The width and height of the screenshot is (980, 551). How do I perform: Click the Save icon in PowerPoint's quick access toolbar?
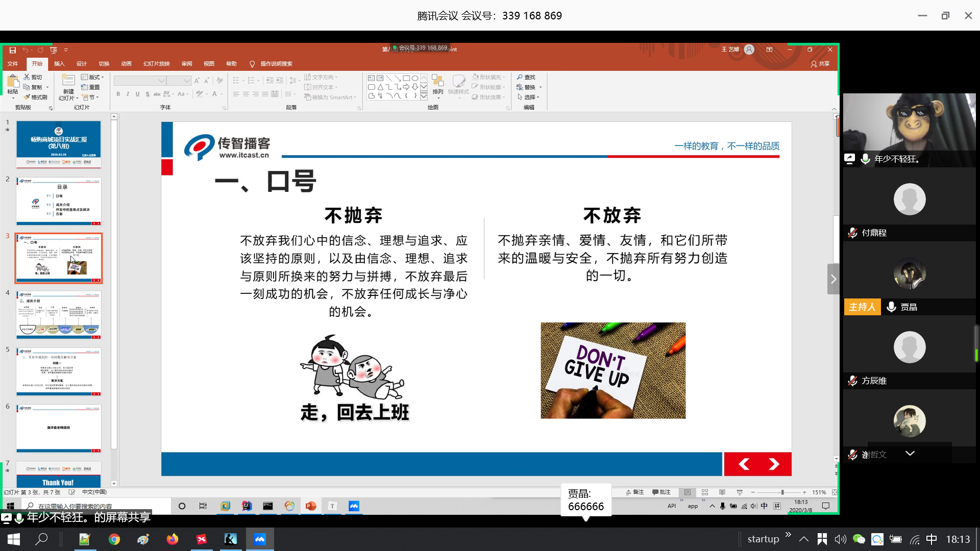click(x=13, y=50)
